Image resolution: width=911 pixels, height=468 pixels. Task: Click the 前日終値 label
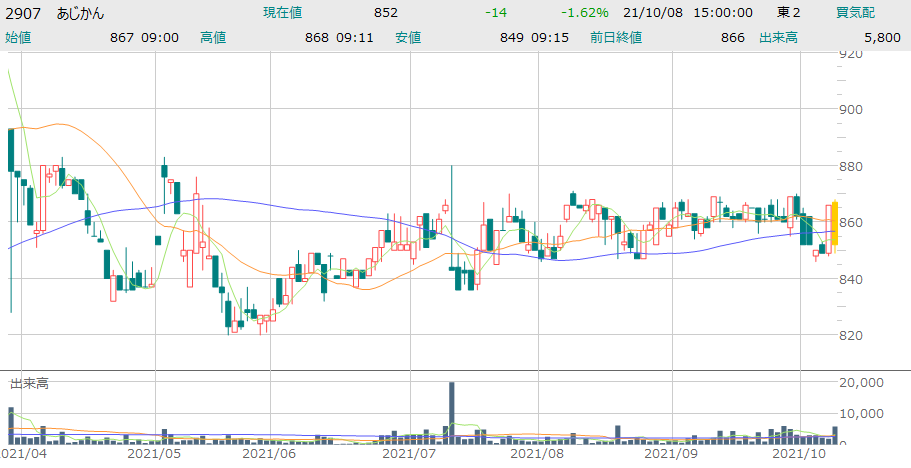pos(616,37)
